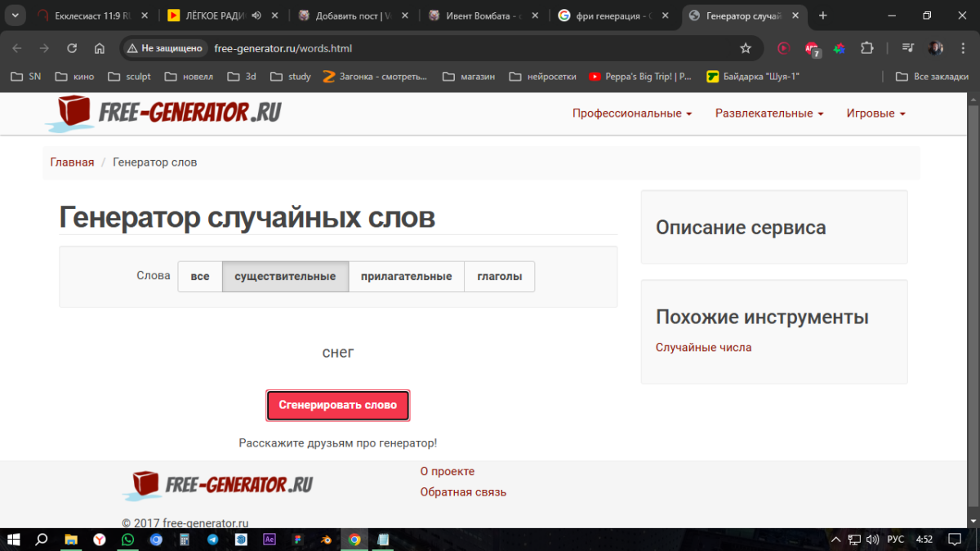Screen dimensions: 980x551
Task: Go forward with the browser forward arrow
Action: [x=44, y=48]
